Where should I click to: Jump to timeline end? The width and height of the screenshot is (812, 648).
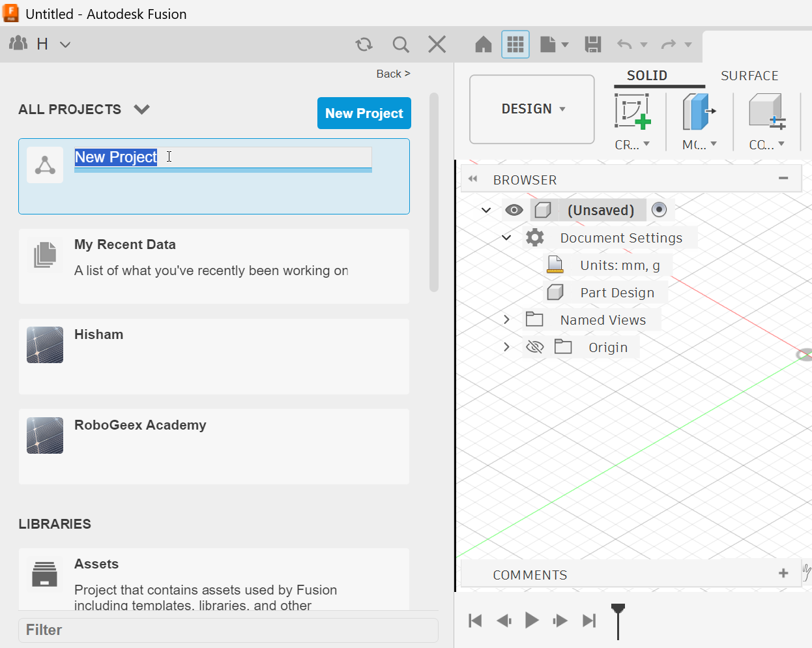[589, 621]
